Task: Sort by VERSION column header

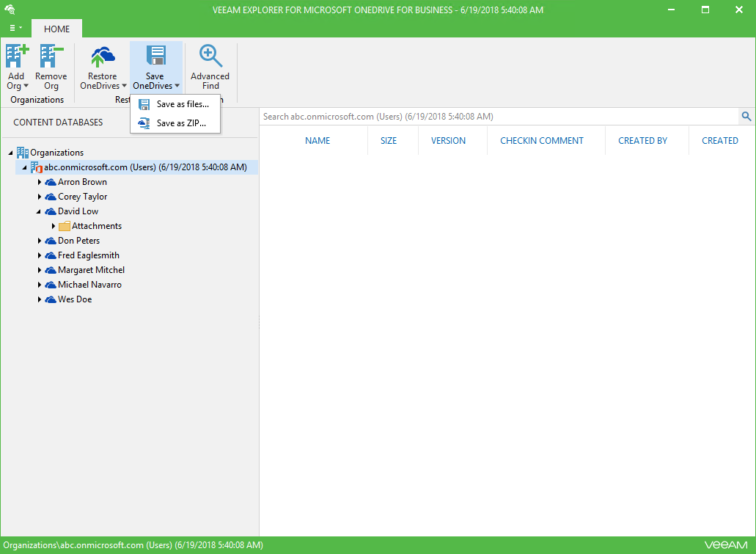Action: coord(448,141)
